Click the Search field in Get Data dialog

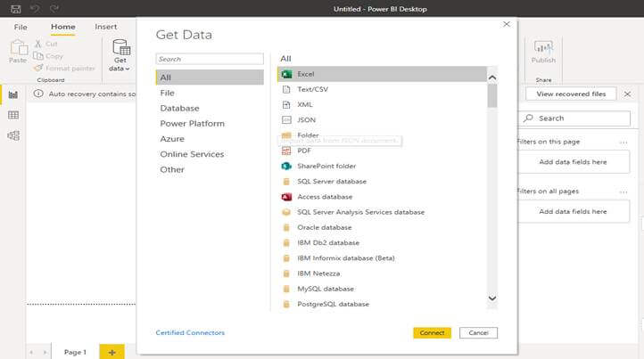click(210, 59)
